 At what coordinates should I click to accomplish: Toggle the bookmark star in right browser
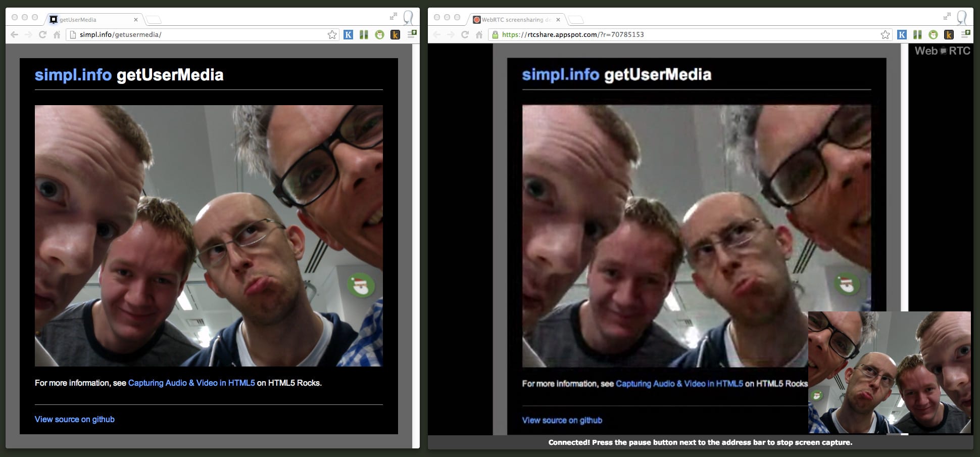[885, 34]
